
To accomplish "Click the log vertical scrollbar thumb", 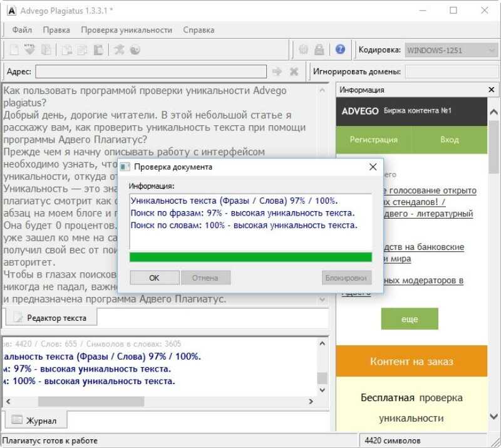I will pyautogui.click(x=323, y=378).
